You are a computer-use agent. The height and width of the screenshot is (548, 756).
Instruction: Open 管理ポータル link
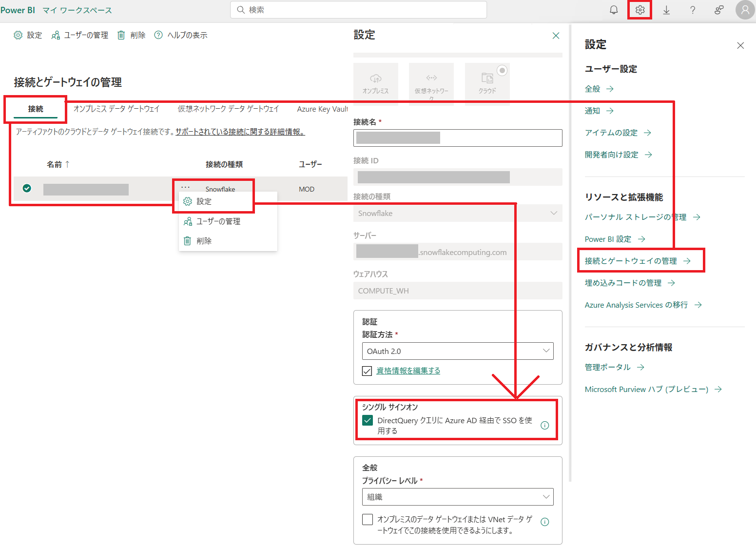tap(615, 367)
